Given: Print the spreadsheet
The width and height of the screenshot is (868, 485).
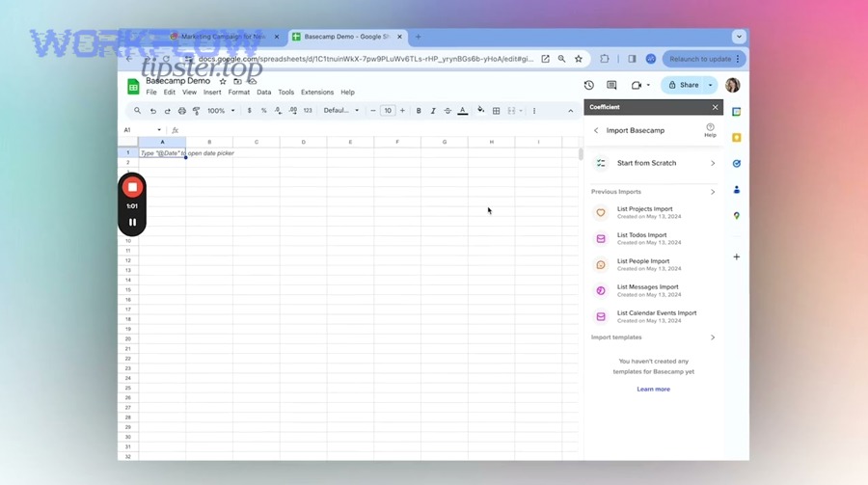Looking at the screenshot, I should 181,111.
